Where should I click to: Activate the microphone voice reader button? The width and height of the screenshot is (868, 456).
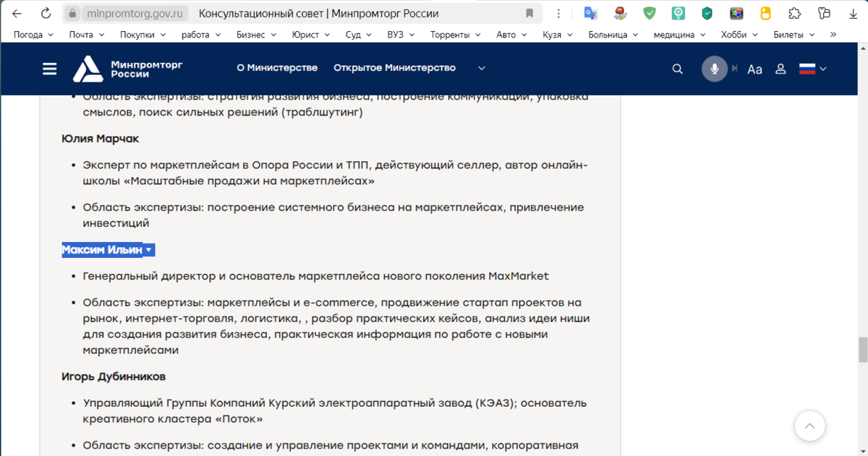click(715, 69)
